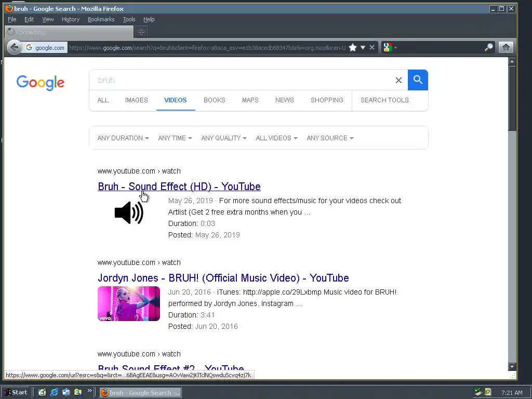Open the URL history dropdown arrow
The height and width of the screenshot is (399, 532).
click(363, 47)
